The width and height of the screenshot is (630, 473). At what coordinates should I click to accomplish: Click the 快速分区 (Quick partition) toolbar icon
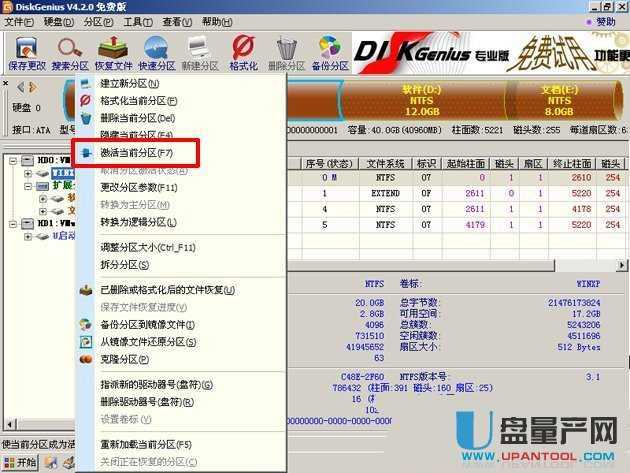click(x=158, y=51)
